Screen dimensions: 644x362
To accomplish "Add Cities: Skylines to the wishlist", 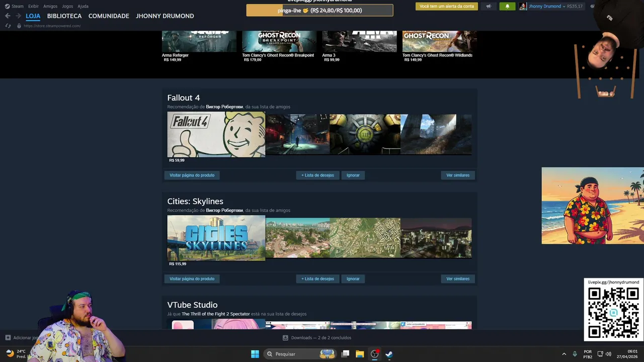I will (317, 279).
